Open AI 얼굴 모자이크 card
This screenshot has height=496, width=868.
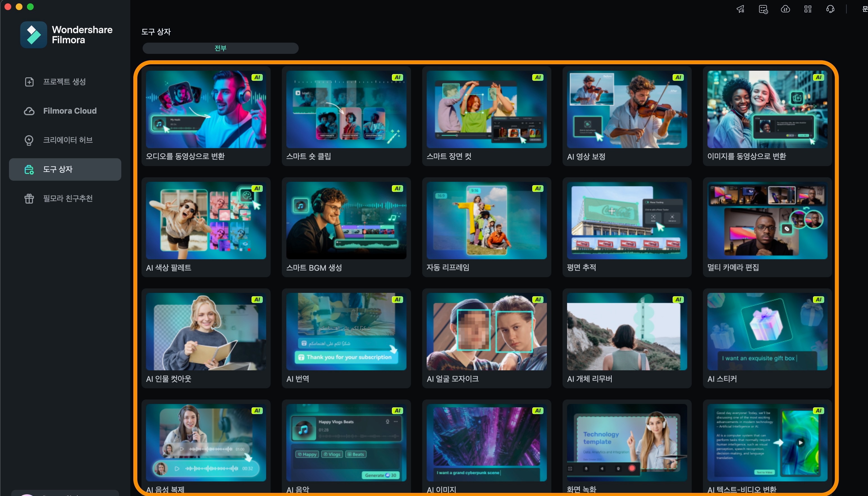click(487, 338)
